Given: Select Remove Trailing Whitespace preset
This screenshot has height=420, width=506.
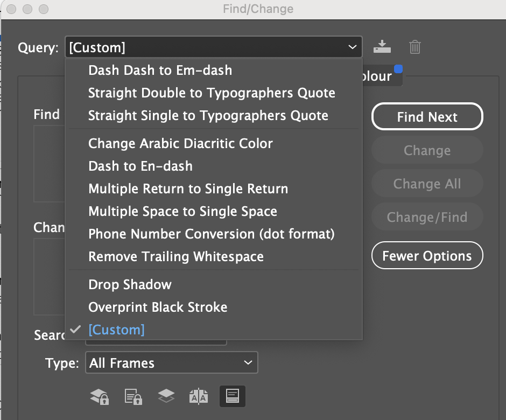Looking at the screenshot, I should click(x=176, y=256).
